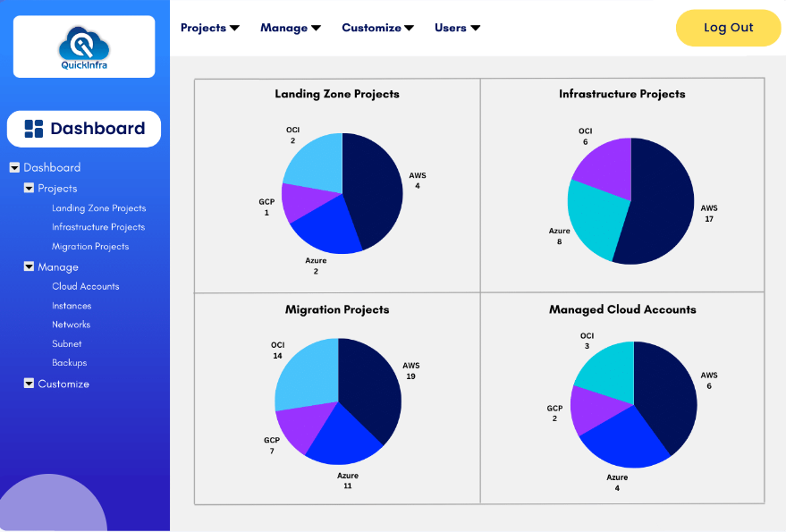Select Dashboard in the sidebar tree
786x532 pixels.
pyautogui.click(x=52, y=167)
